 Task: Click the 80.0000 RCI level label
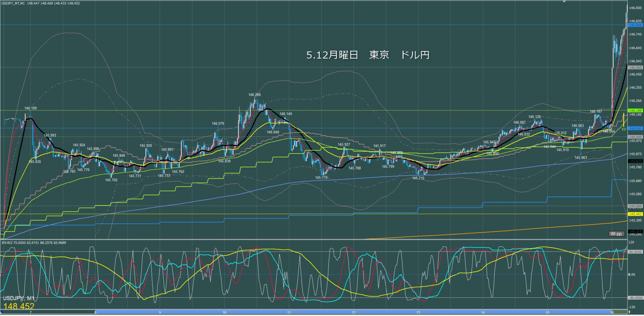click(x=635, y=252)
